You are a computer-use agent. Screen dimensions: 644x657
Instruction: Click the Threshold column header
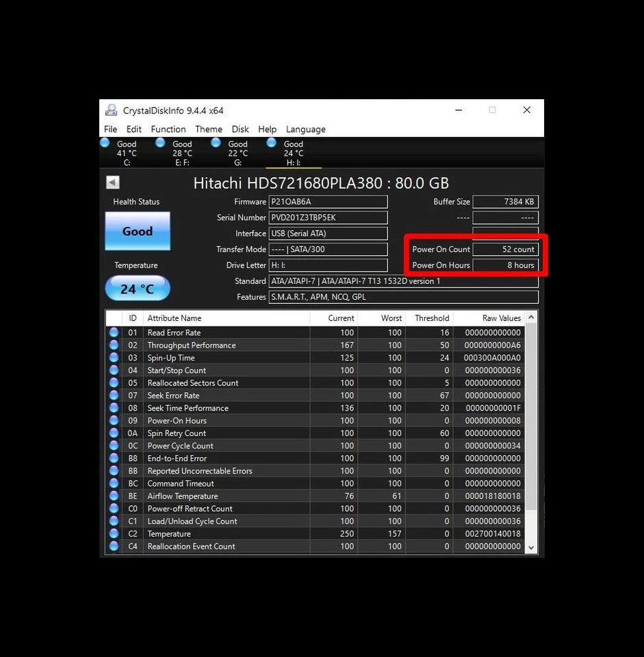[x=429, y=318]
